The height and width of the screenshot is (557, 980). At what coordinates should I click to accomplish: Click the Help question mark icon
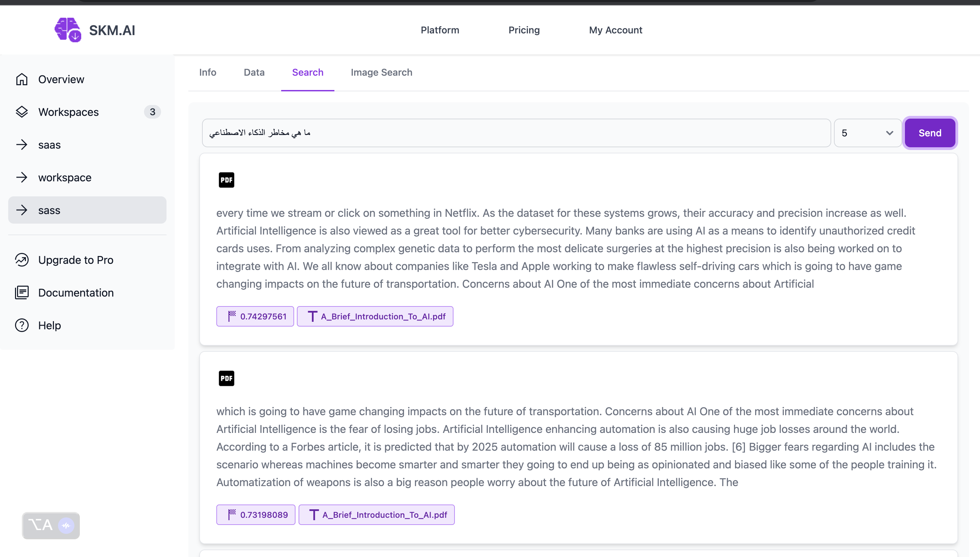coord(22,325)
